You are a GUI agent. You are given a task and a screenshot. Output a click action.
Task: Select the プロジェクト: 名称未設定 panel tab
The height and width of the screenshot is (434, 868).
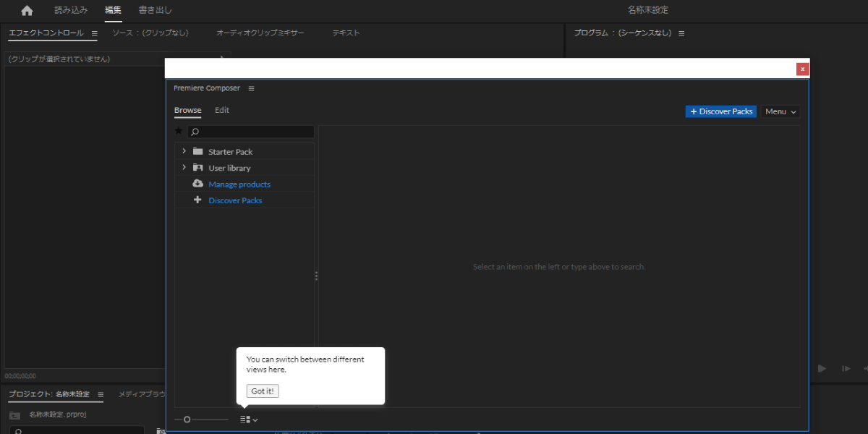pyautogui.click(x=49, y=394)
